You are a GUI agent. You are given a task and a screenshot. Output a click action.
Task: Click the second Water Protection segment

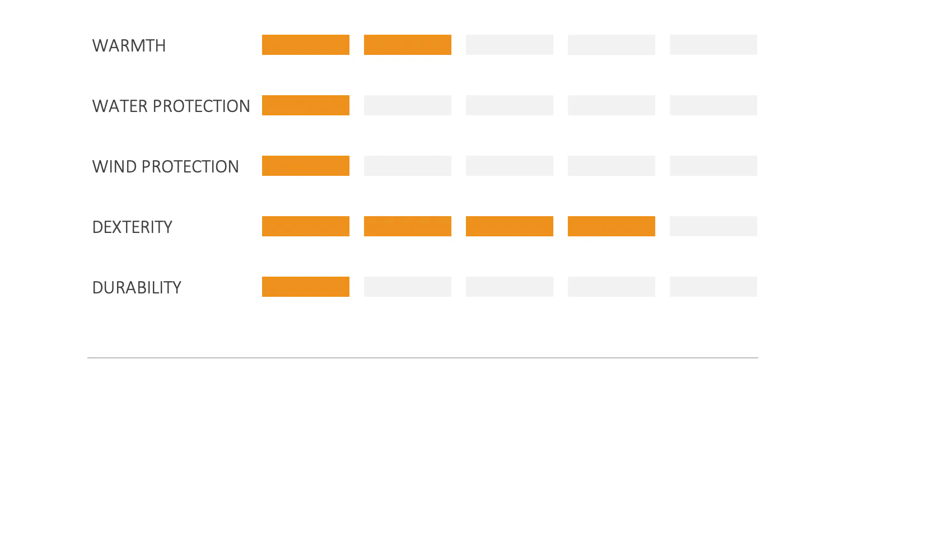pyautogui.click(x=408, y=105)
